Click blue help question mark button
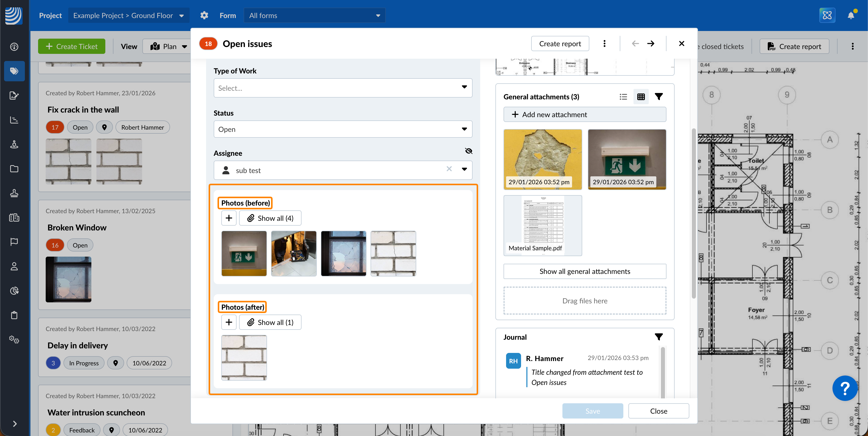The height and width of the screenshot is (436, 868). pos(845,388)
